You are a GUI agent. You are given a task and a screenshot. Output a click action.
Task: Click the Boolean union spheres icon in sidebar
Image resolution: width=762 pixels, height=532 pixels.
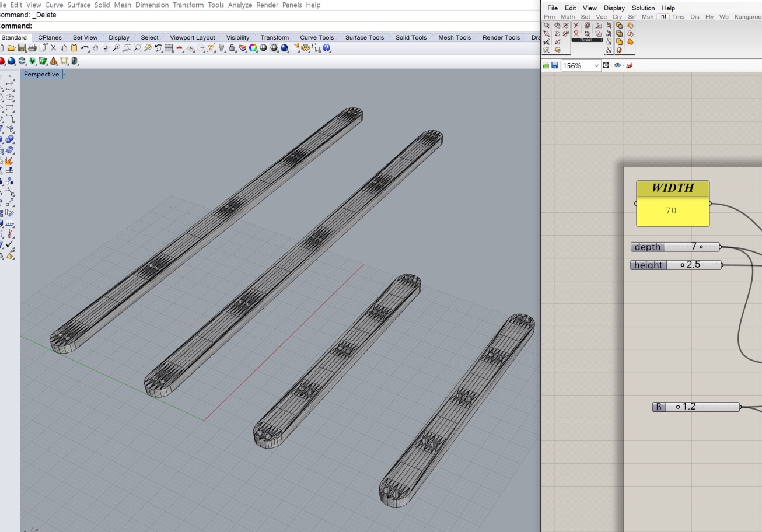(x=9, y=139)
